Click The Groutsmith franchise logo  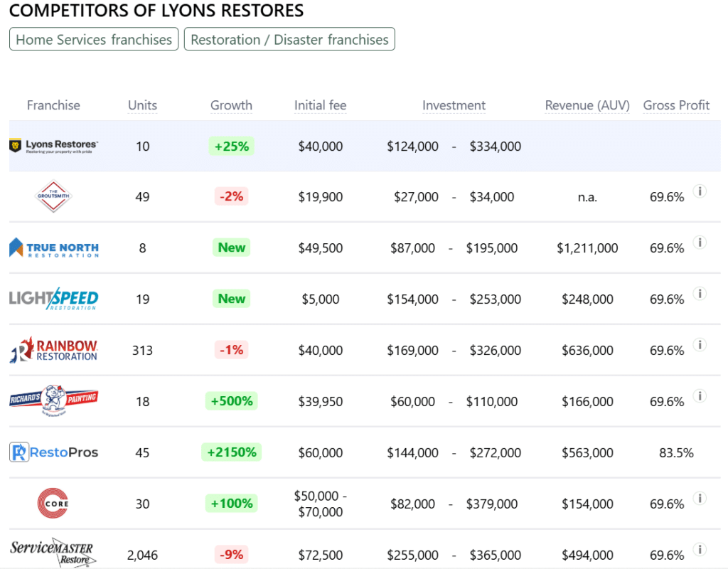53,196
